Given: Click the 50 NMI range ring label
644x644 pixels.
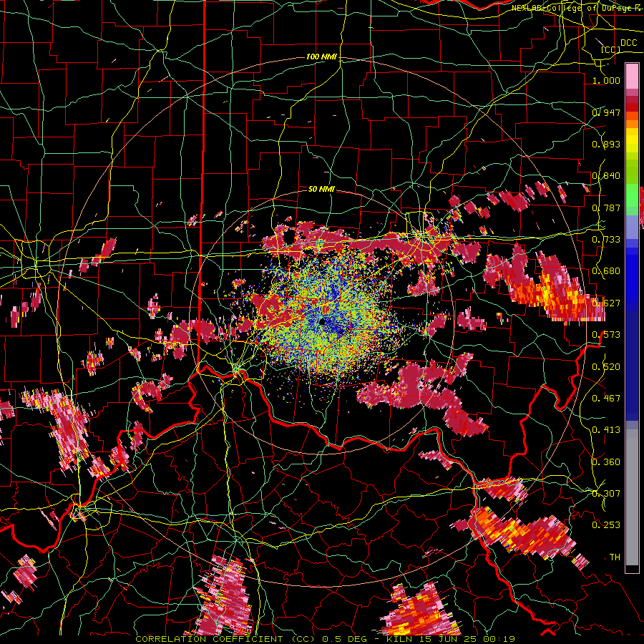Looking at the screenshot, I should click(321, 189).
